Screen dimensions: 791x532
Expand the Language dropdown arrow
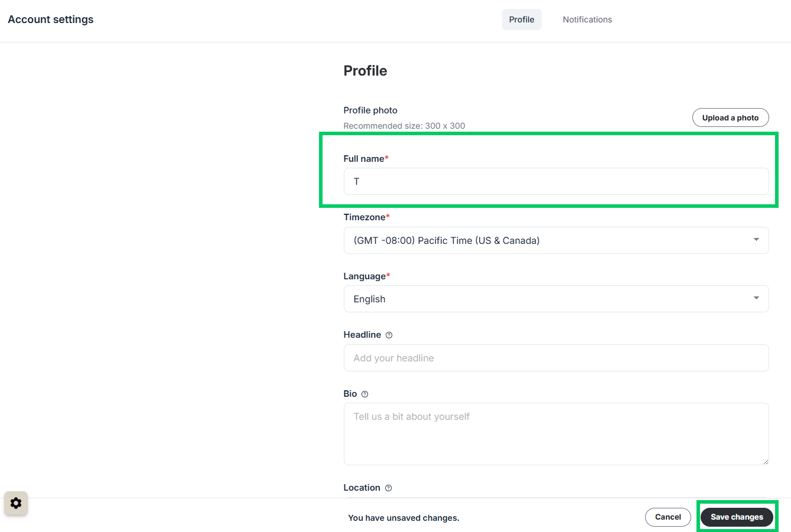(756, 298)
